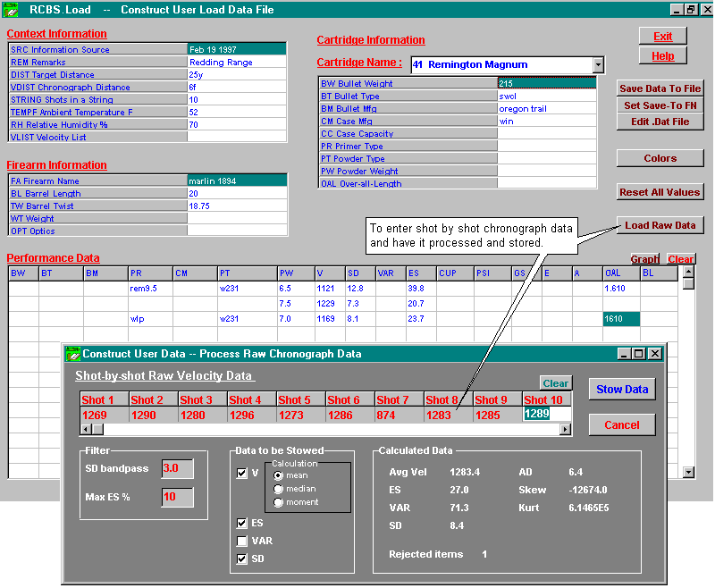Click the Cartridge Name combo box text
The height and width of the screenshot is (588, 715).
502,64
